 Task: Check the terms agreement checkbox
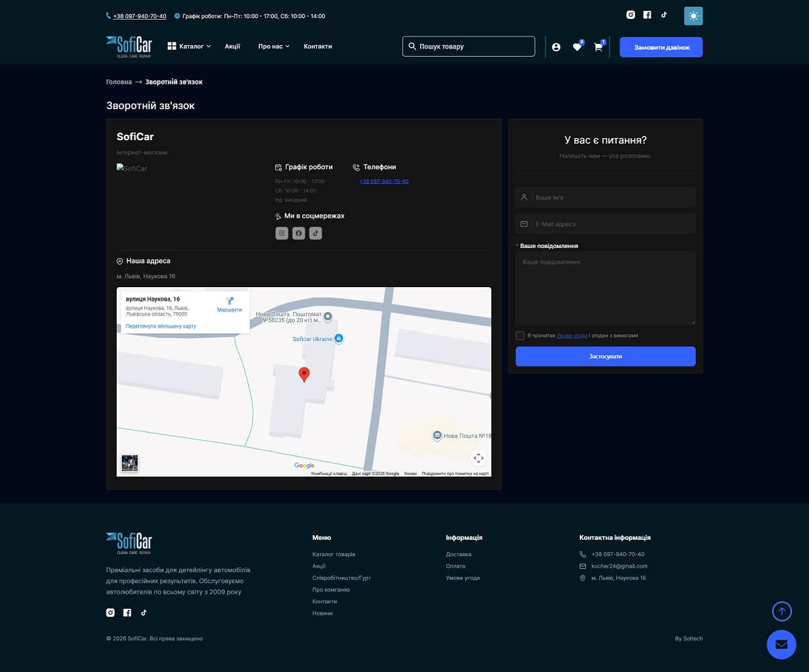point(520,336)
